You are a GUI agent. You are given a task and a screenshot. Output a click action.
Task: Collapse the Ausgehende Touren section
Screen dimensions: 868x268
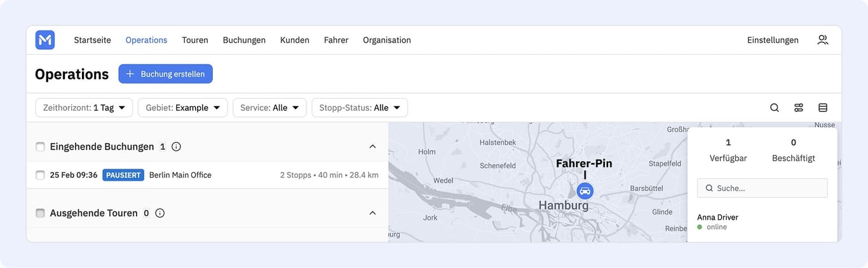(x=372, y=213)
